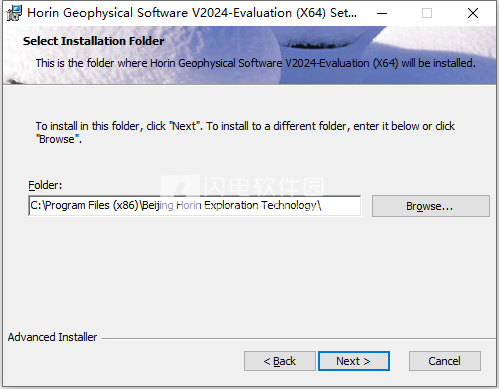Click the empty gray area below folder field
This screenshot has height=389, width=499.
249,273
